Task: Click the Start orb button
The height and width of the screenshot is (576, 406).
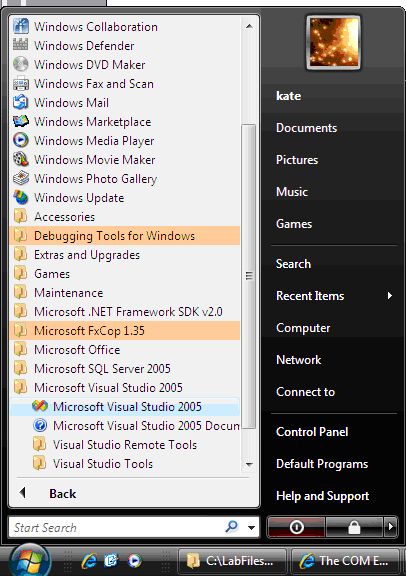Action: pos(29,561)
